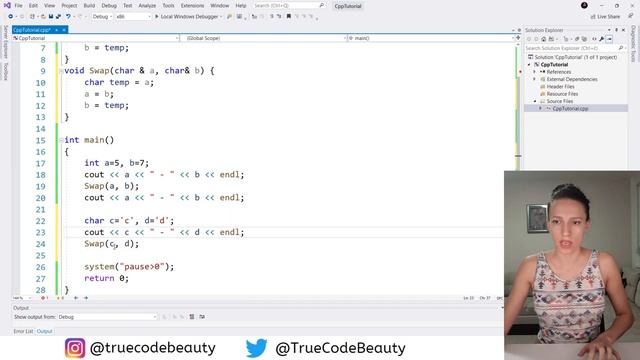This screenshot has width=640, height=360.
Task: Click Show All Files icon
Action: pyautogui.click(x=584, y=39)
